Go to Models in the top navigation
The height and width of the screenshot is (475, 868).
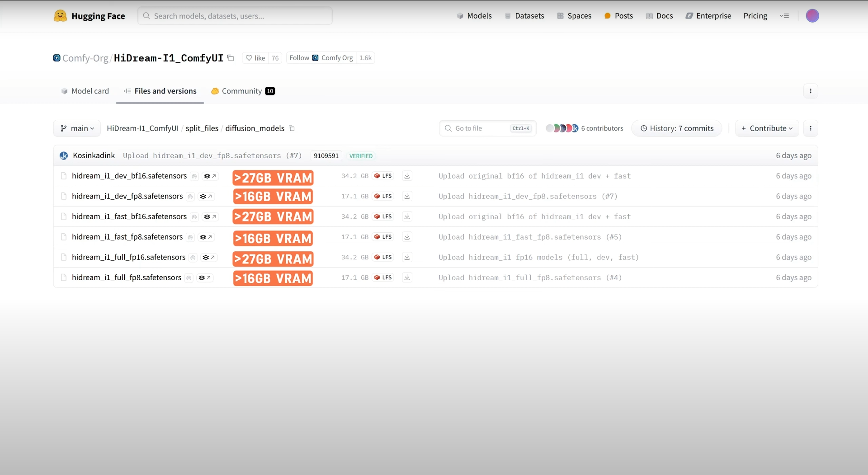coord(474,16)
